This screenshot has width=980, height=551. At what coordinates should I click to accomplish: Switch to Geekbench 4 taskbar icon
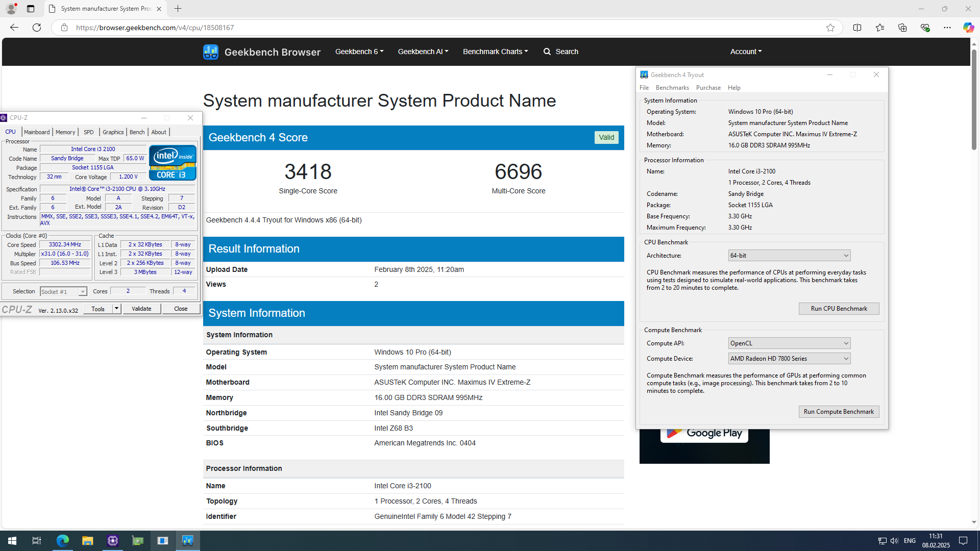187,541
